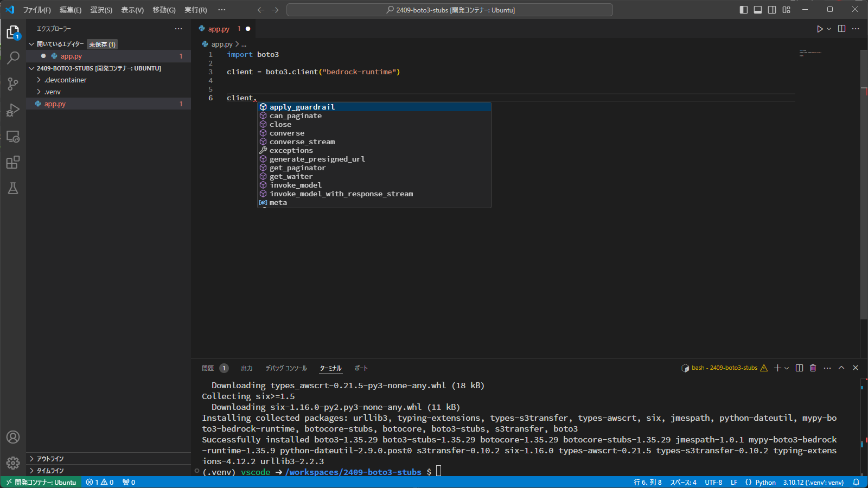Open the 移動(G) menu
The width and height of the screenshot is (868, 488).
(x=164, y=10)
